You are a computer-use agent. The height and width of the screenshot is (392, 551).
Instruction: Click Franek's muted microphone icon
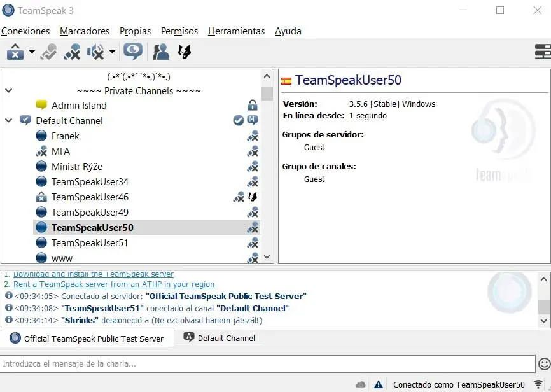[x=253, y=136]
